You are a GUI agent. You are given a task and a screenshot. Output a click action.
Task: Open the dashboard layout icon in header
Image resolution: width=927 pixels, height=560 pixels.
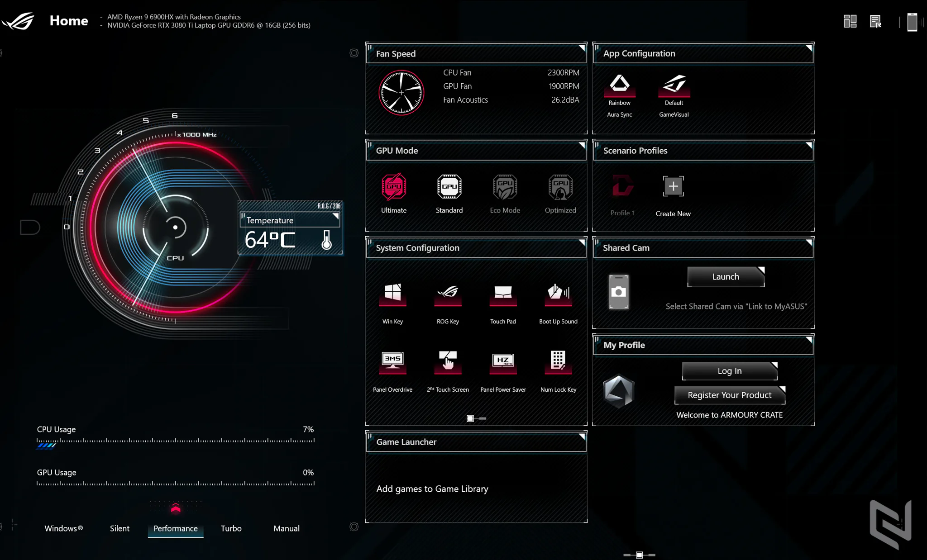point(850,21)
